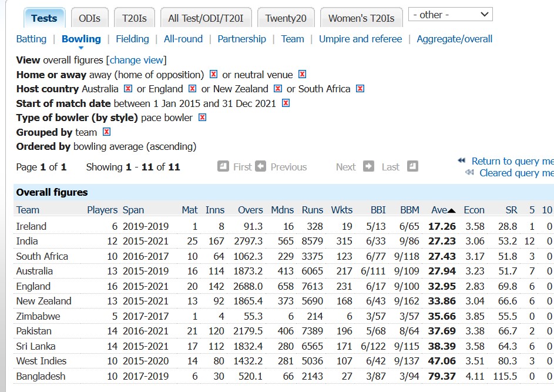
Task: Remove the start of match date filter
Action: [286, 103]
